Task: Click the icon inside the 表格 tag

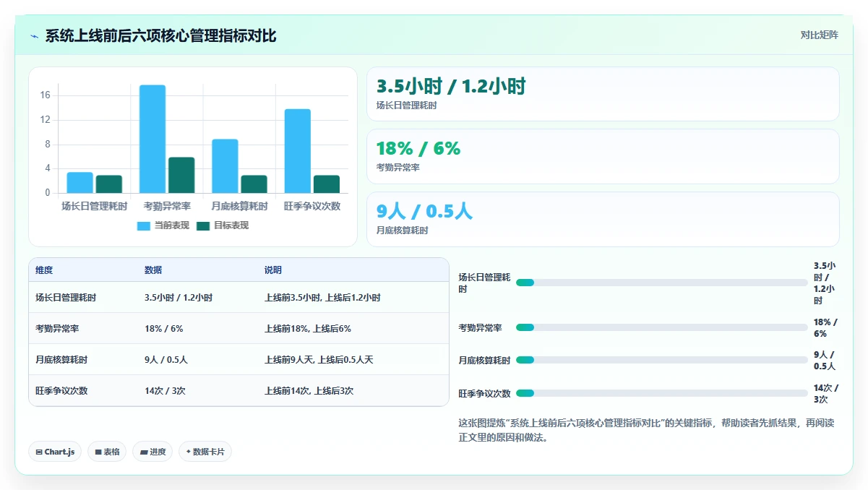Action: pos(98,452)
